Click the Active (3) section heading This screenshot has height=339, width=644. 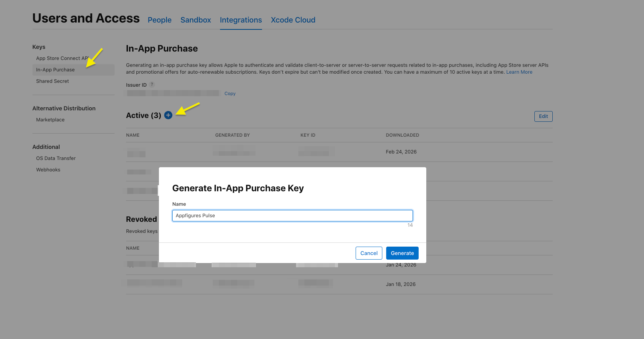tap(144, 115)
